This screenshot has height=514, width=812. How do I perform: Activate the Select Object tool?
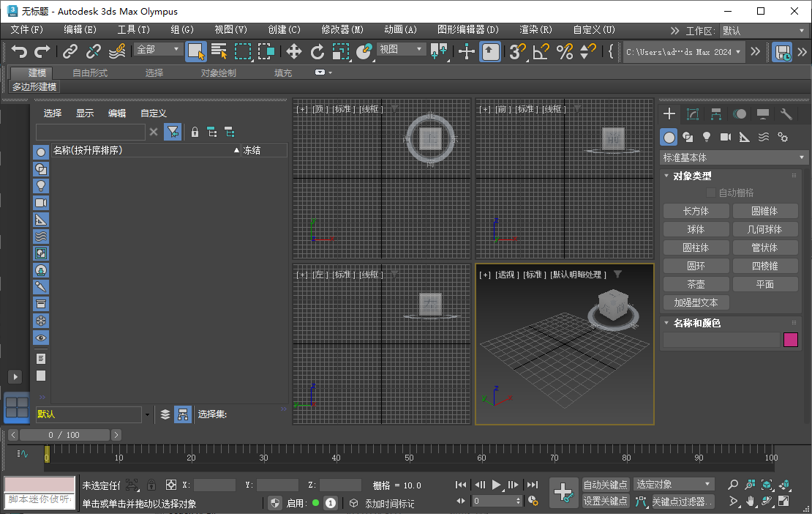(196, 51)
